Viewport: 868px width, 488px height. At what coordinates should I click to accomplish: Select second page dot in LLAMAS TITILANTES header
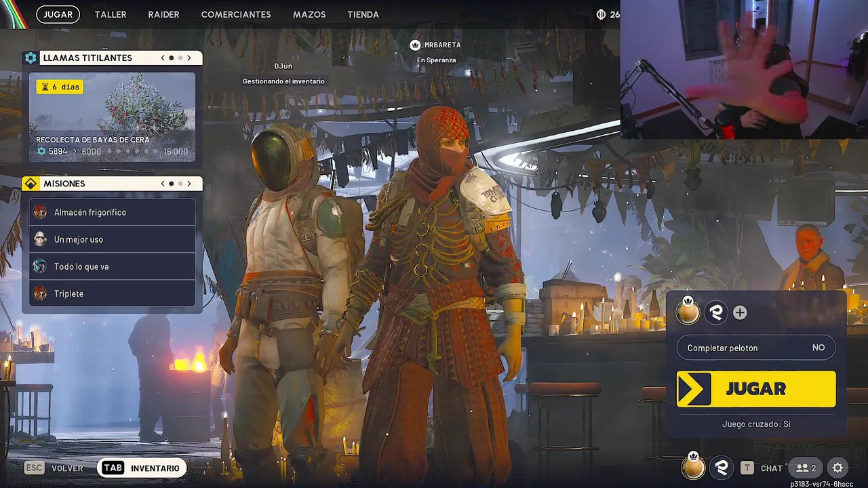click(180, 58)
